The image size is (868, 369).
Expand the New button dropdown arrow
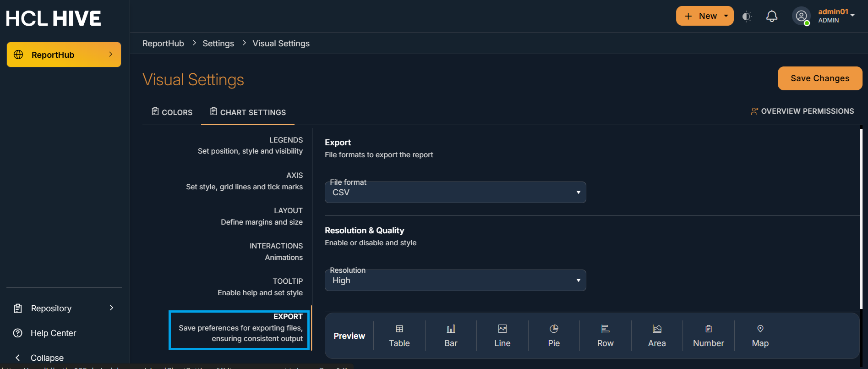coord(726,16)
